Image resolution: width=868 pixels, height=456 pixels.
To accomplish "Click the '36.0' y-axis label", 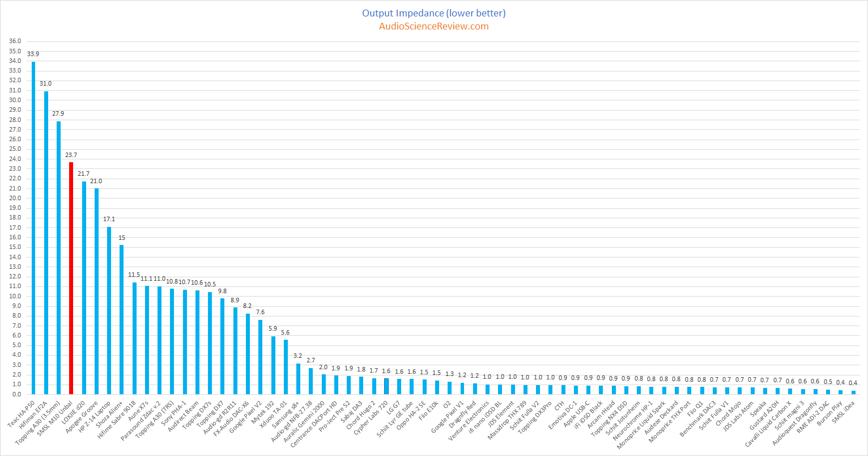I will pos(14,41).
